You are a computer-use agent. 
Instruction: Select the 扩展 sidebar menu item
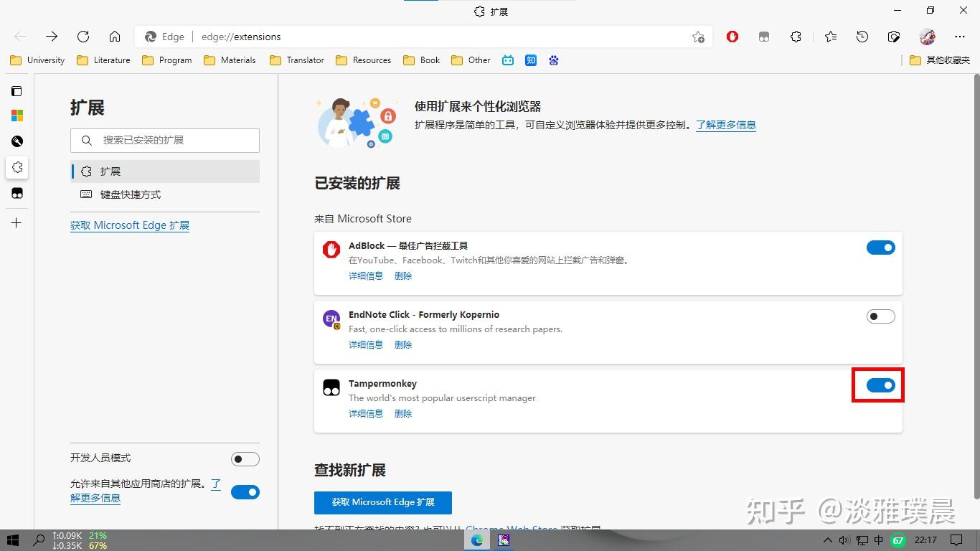tap(110, 171)
